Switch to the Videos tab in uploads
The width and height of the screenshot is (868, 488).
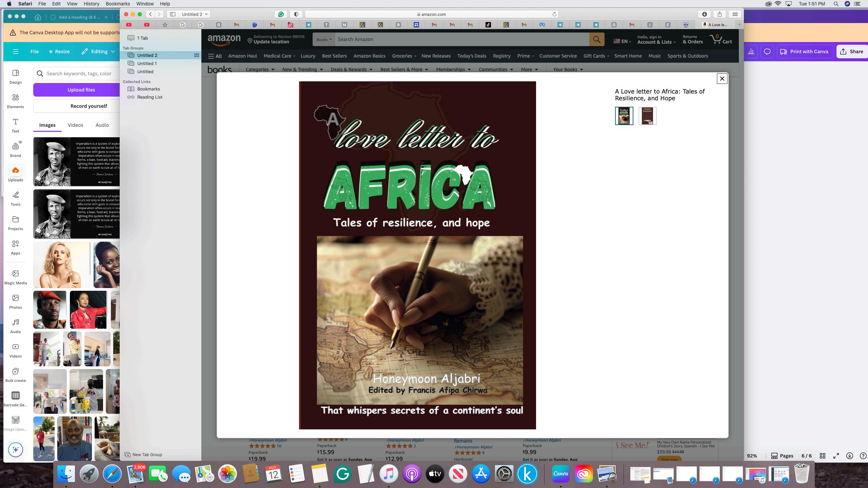(x=75, y=125)
